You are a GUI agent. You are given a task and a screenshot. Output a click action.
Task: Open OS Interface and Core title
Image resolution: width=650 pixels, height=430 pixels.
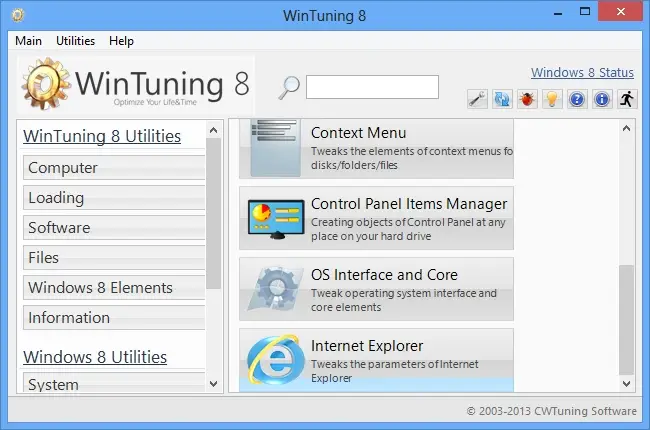tap(384, 275)
